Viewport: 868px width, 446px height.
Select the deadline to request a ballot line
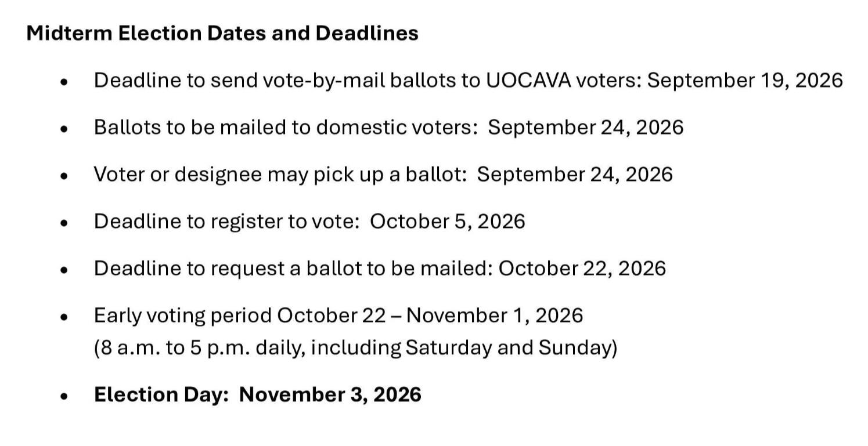pos(380,268)
